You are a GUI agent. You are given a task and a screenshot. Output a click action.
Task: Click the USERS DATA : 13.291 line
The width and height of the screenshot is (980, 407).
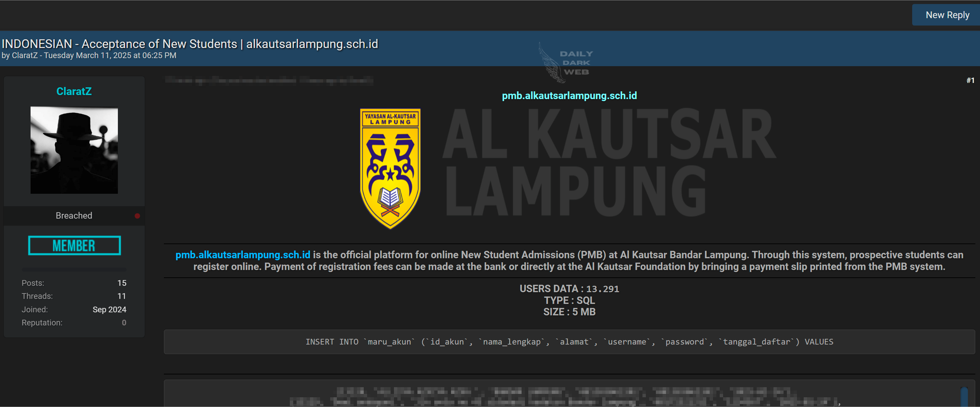[x=569, y=289]
